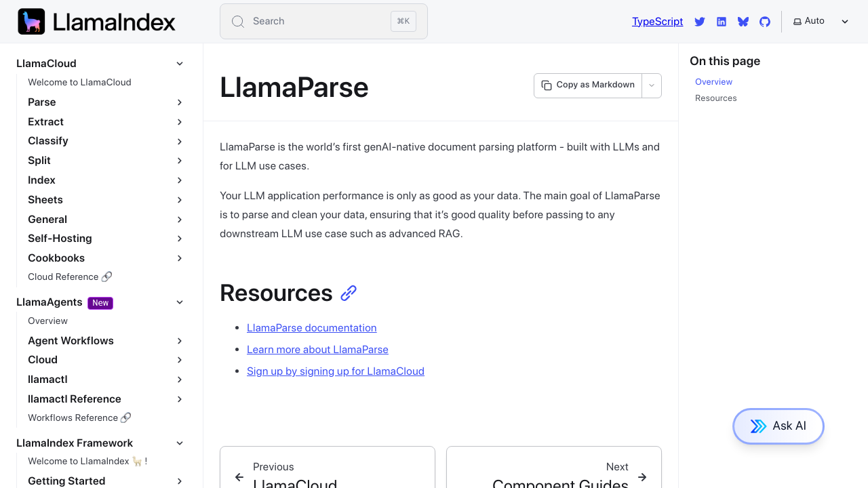Open the LinkedIn icon in header
This screenshot has height=488, width=868.
pos(722,22)
